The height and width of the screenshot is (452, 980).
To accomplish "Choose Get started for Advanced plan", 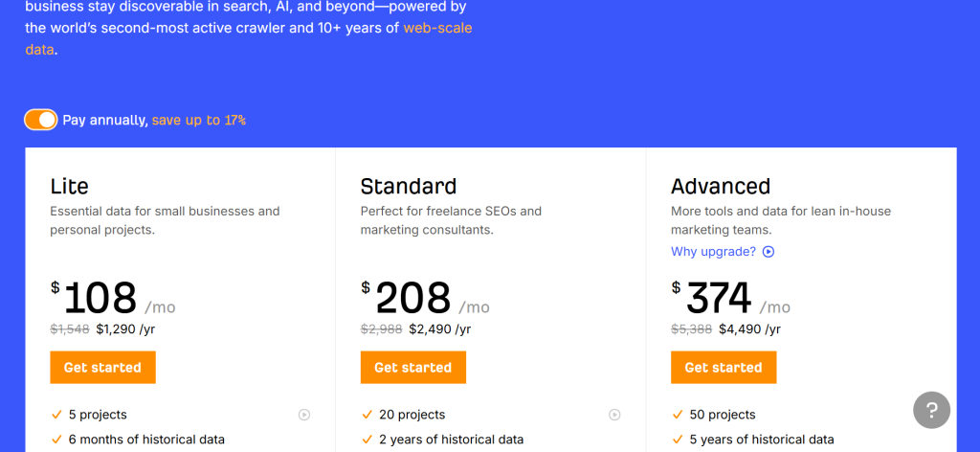I will [x=723, y=368].
